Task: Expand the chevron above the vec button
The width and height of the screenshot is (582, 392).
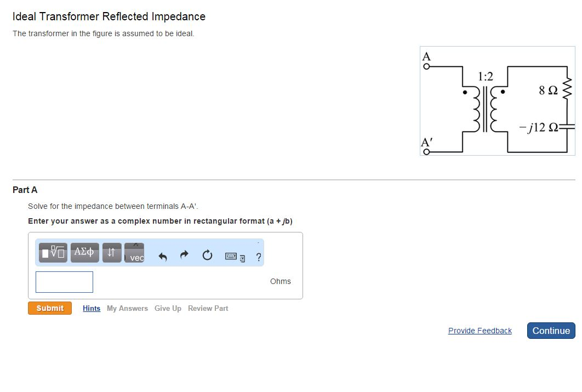Action: click(134, 245)
